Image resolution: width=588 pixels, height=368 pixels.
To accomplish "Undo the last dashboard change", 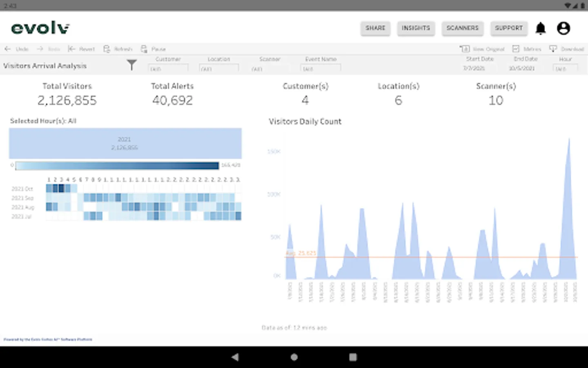I will pos(16,49).
